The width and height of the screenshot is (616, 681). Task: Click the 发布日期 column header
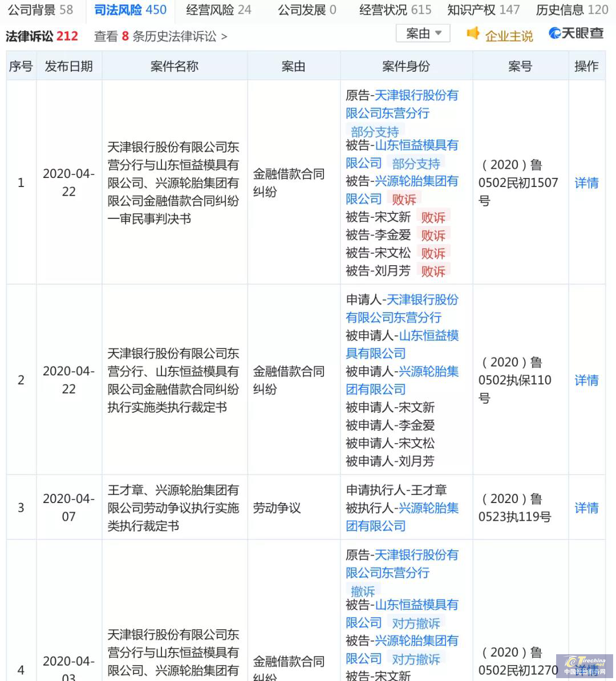[69, 66]
